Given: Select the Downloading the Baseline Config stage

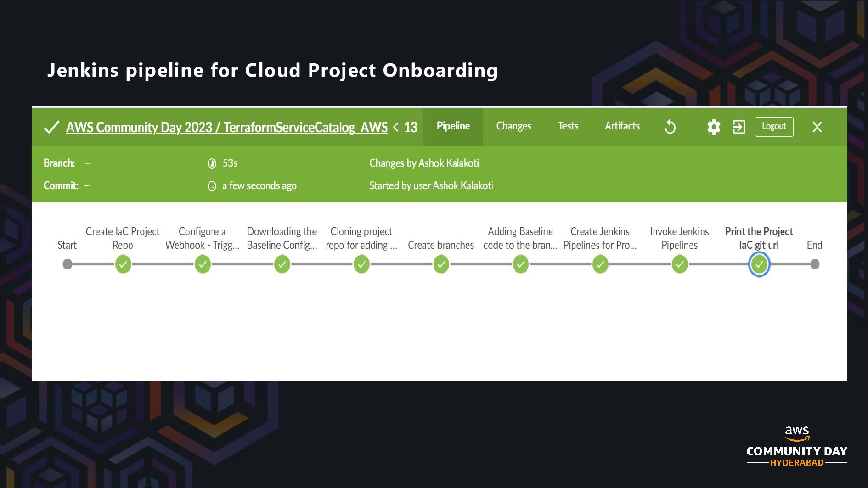Looking at the screenshot, I should (282, 264).
